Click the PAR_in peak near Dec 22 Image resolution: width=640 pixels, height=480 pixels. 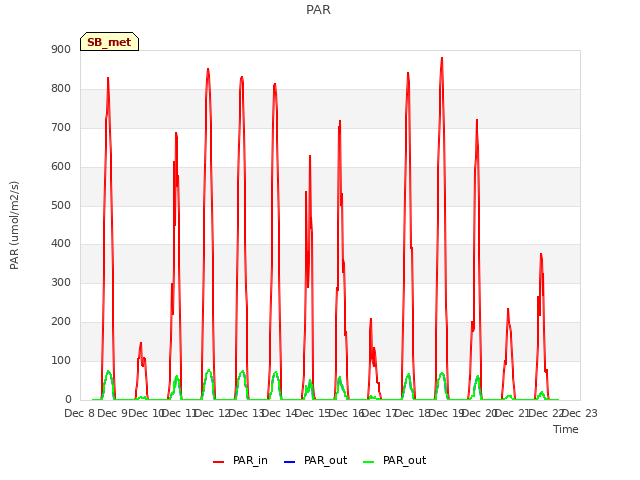coord(541,254)
